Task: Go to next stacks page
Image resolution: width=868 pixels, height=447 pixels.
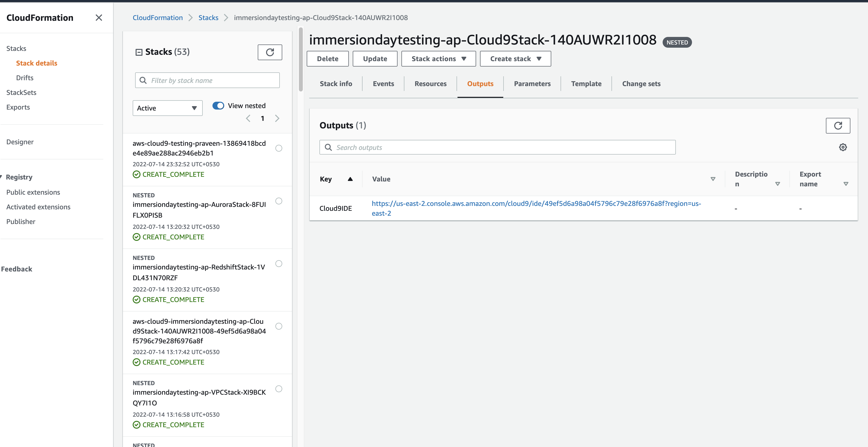Action: (x=277, y=119)
